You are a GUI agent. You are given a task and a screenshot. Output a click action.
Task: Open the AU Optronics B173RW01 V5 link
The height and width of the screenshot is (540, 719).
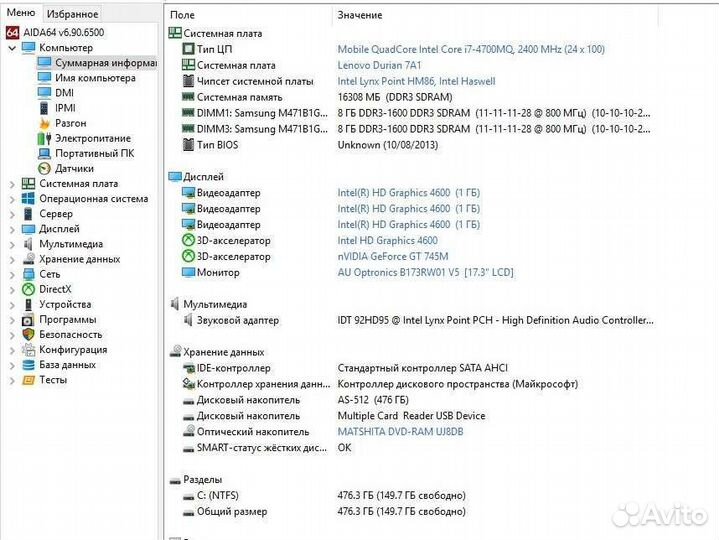pyautogui.click(x=426, y=272)
